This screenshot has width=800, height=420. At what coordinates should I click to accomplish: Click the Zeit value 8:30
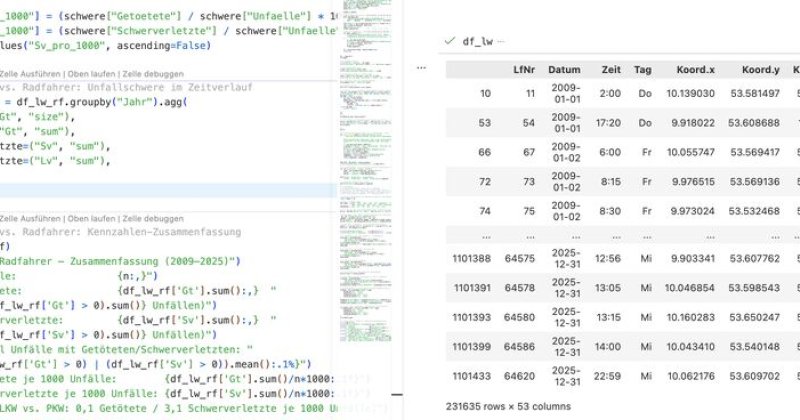610,211
